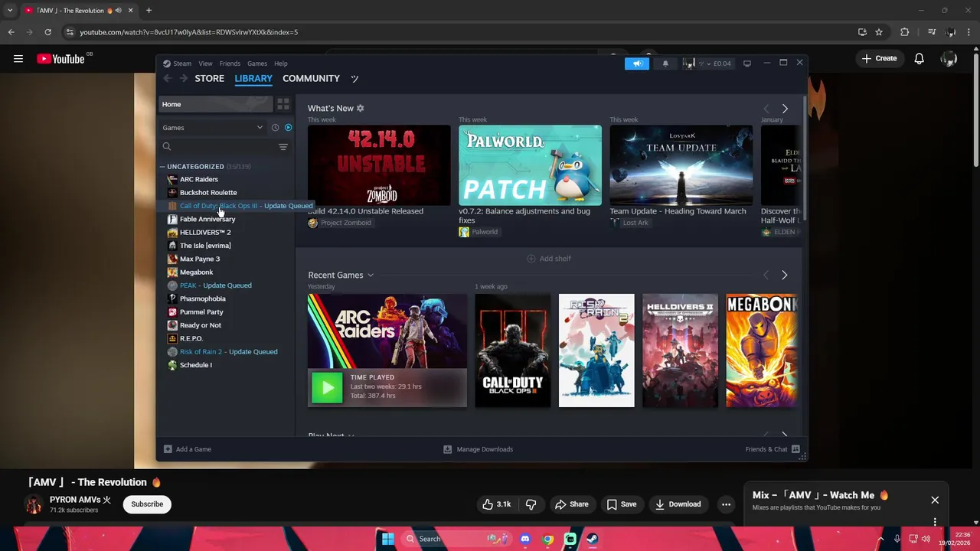Click Share under the YouTube video
The height and width of the screenshot is (551, 980).
pos(572,504)
